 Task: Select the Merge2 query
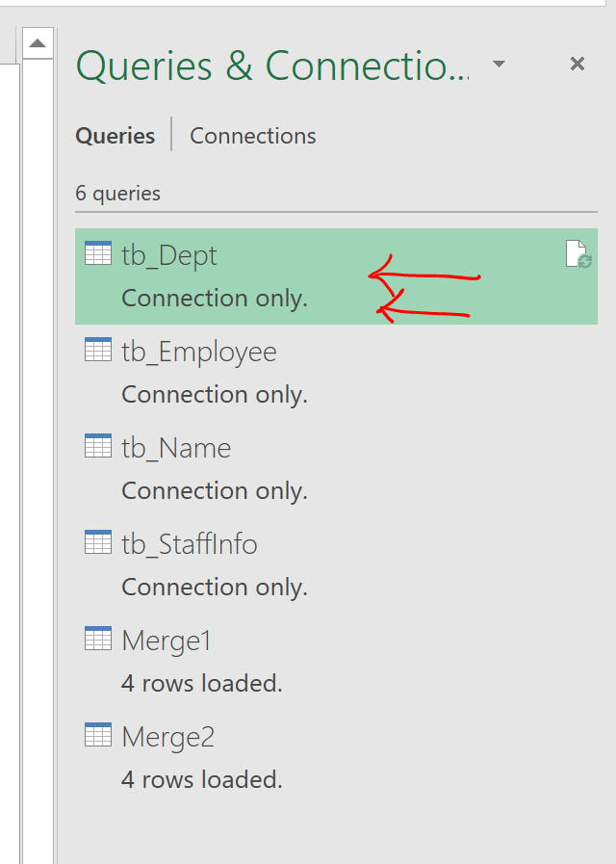(x=167, y=737)
